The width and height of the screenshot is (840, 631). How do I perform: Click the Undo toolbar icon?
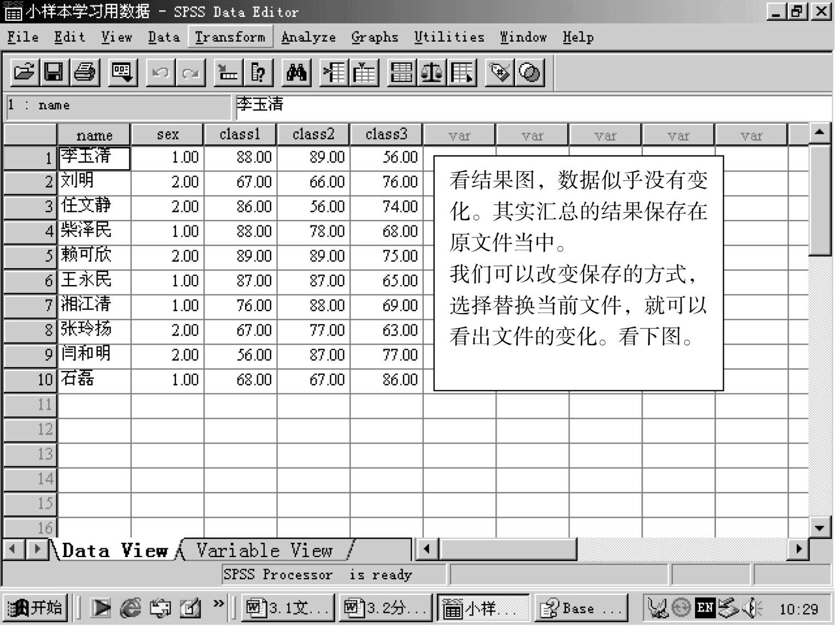click(x=160, y=72)
